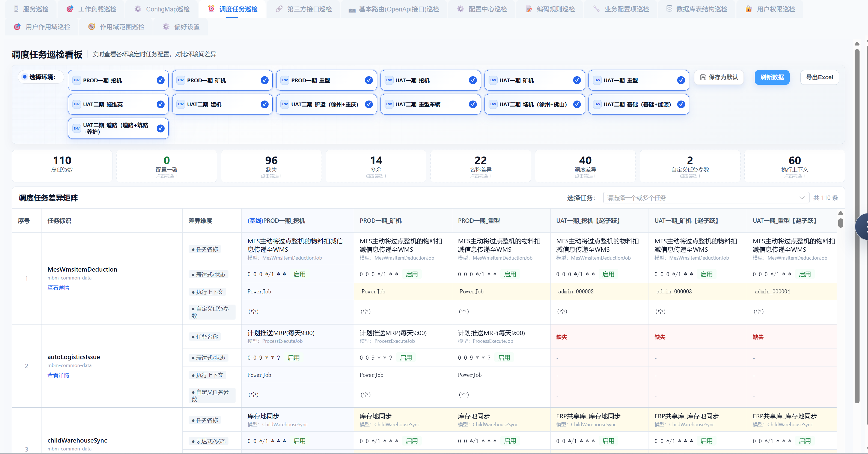Click the 保存为默认 button

click(719, 77)
